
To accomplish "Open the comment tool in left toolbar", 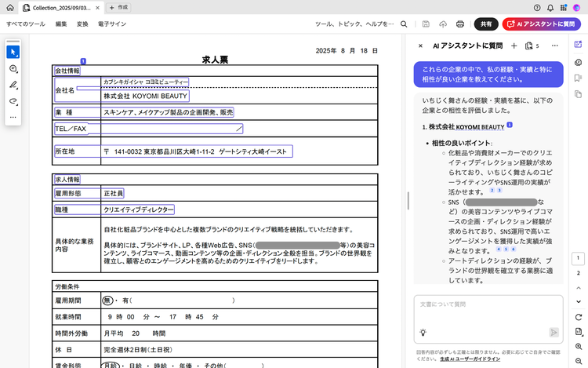I will 13,69.
